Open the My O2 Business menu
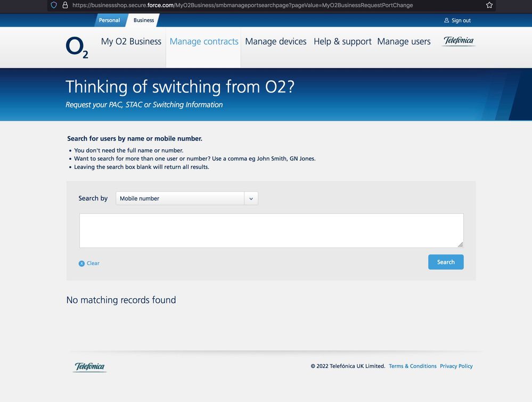The image size is (532, 402). point(131,42)
